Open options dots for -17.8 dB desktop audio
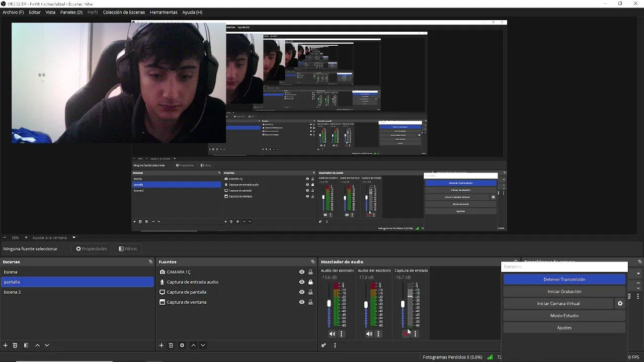Viewport: 644px width, 362px height. pyautogui.click(x=378, y=334)
